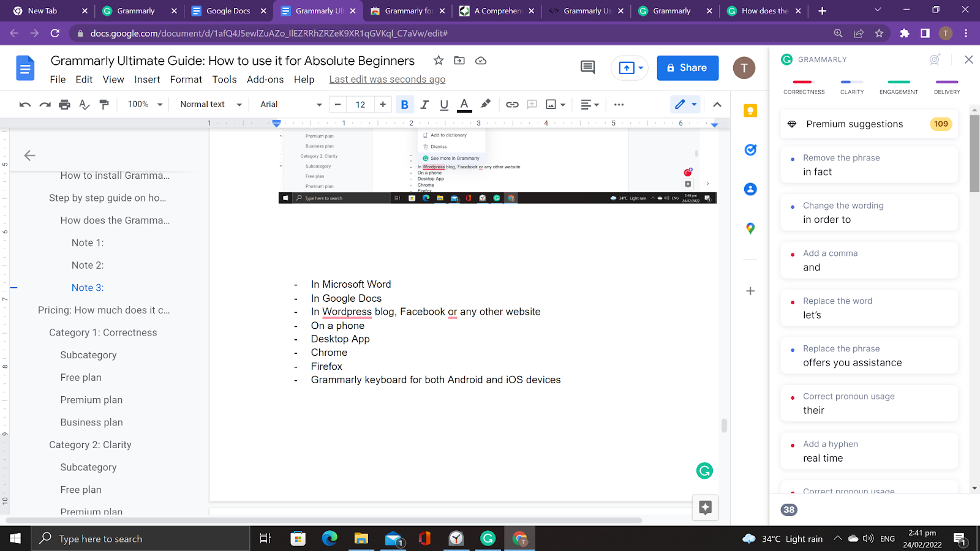Switch to the Correctness tab
980x551 pixels.
tap(804, 87)
